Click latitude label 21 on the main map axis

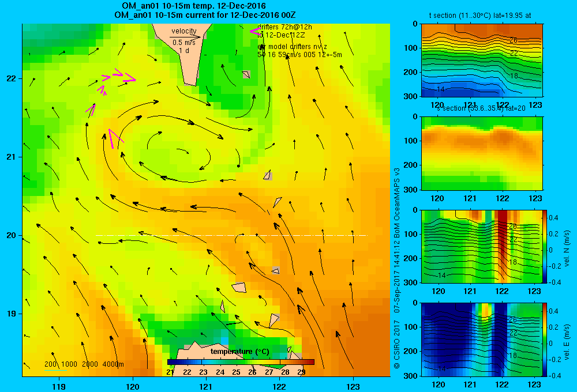tap(12, 157)
